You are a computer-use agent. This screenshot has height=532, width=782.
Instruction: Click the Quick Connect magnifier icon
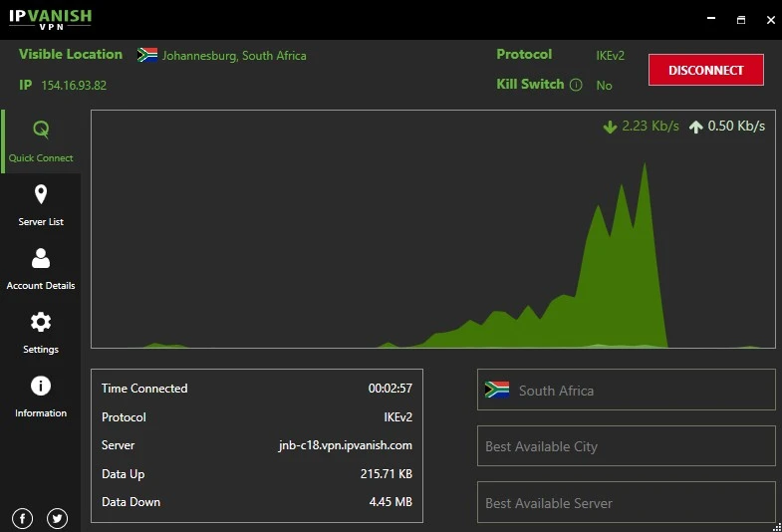pos(41,130)
